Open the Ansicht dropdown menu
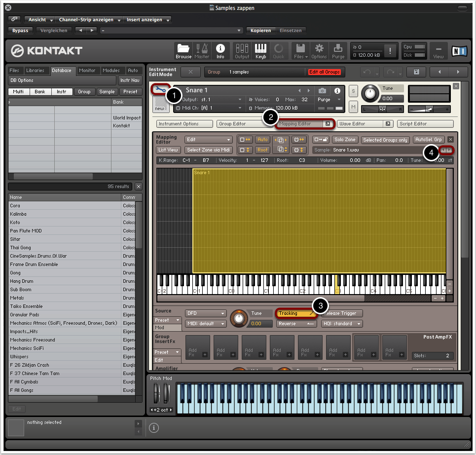Screen dimensions: 476x455 [40, 20]
